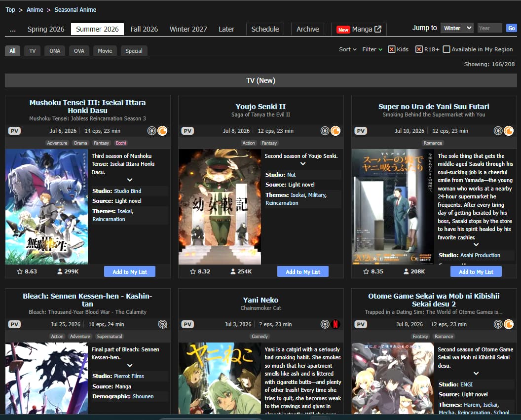The width and height of the screenshot is (521, 420).
Task: Open the New Manga tab
Action: coord(359,29)
